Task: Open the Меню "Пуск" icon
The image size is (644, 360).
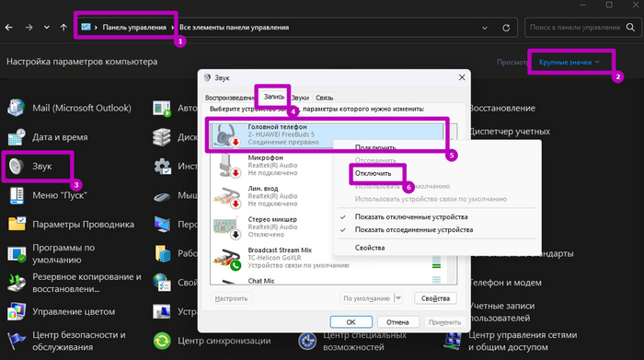Action: pos(16,195)
